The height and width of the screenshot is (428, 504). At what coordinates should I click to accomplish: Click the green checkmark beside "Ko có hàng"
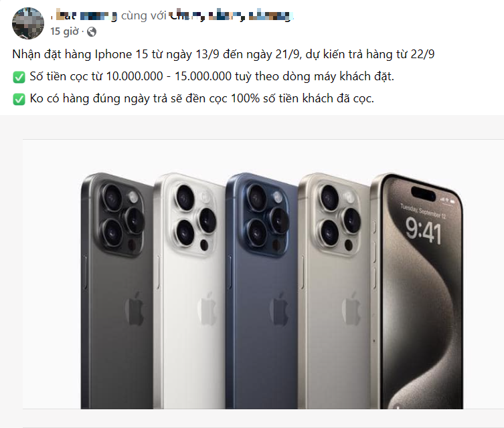pos(19,100)
